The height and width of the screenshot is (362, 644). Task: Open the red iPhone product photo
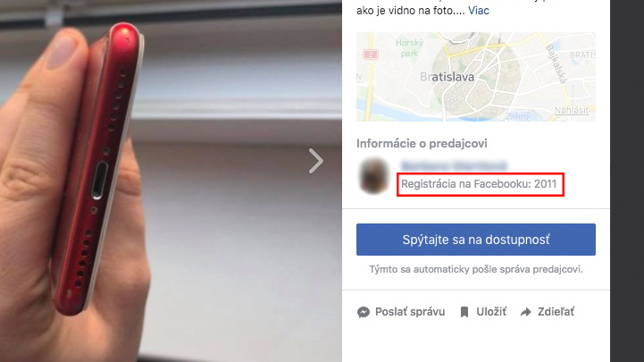pos(171,181)
